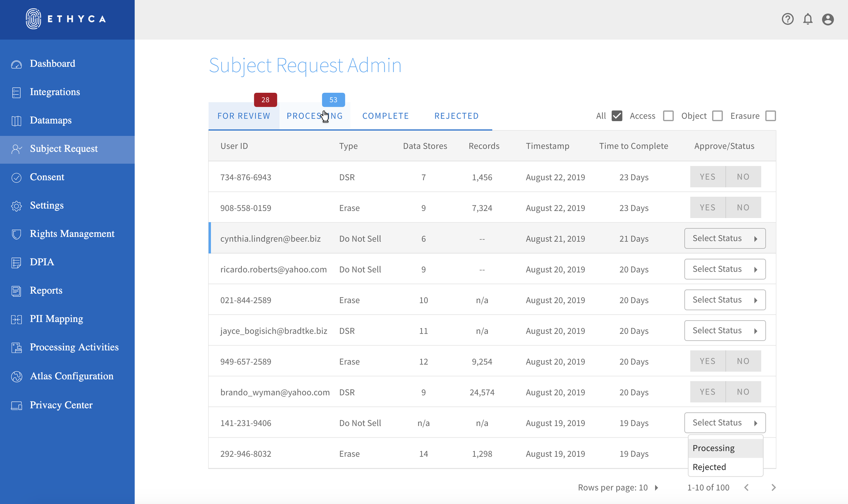Approve request 734-876-6943 with YES
This screenshot has height=504, width=848.
[x=707, y=177]
